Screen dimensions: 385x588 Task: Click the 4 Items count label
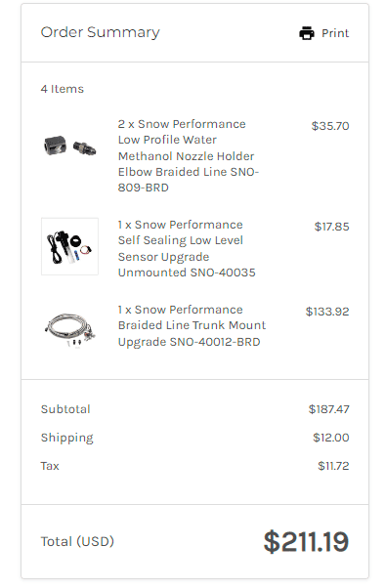pyautogui.click(x=63, y=89)
